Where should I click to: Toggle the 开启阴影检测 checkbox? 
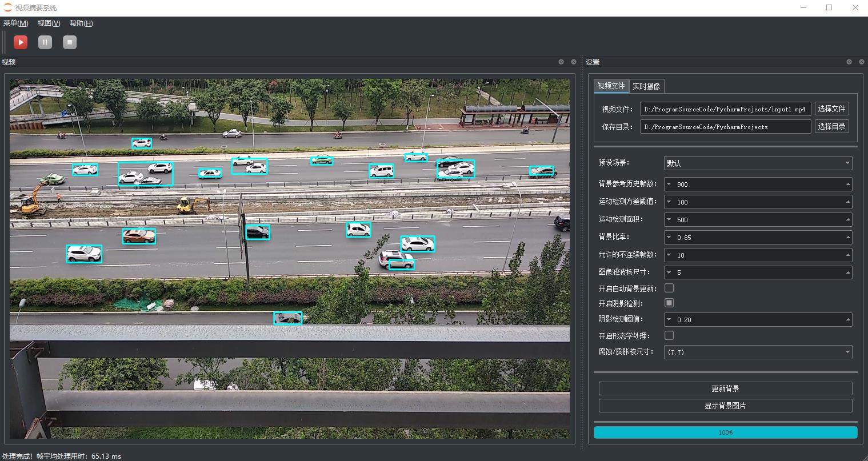click(669, 303)
